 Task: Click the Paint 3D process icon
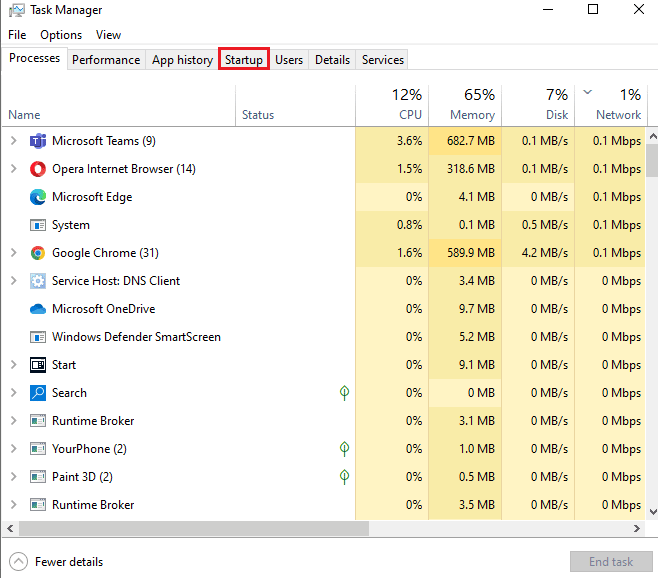[38, 477]
